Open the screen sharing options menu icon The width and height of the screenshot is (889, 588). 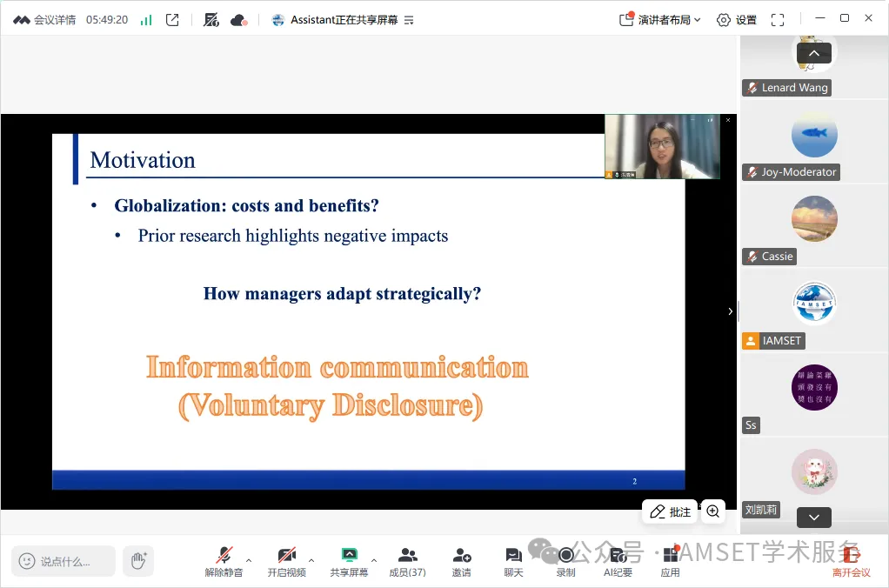[409, 20]
